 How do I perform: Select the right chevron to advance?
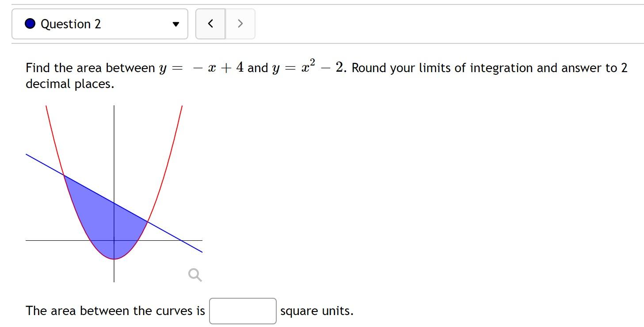240,23
